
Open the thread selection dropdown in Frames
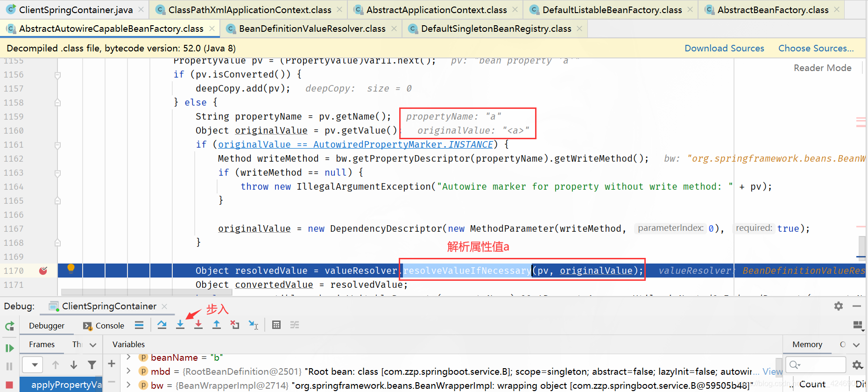coord(32,365)
